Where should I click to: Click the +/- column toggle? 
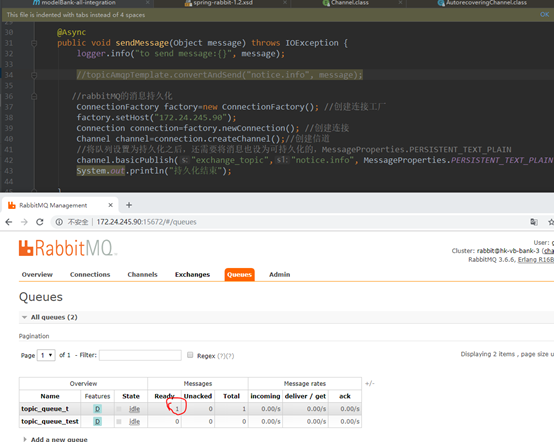point(370,383)
